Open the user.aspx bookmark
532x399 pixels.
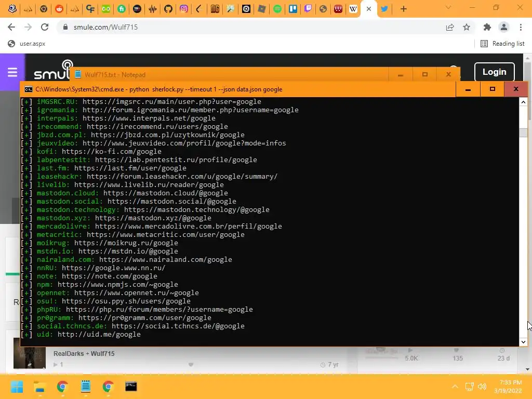click(x=26, y=44)
